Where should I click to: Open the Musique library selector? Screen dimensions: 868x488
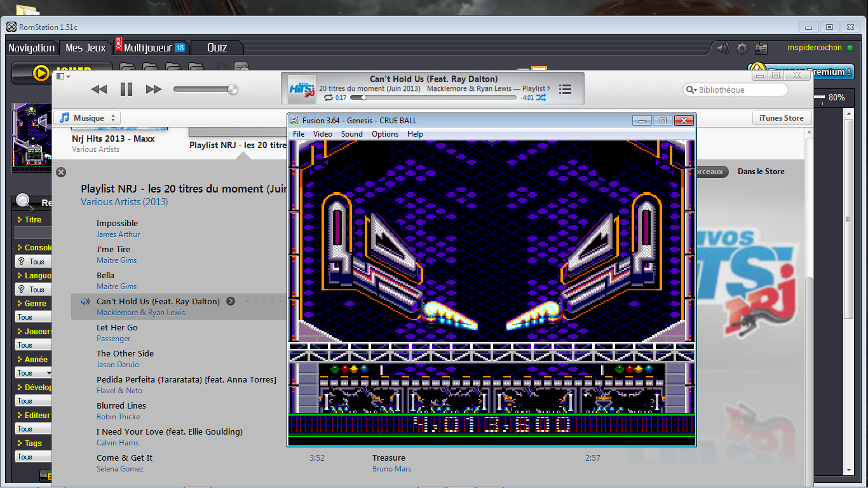pyautogui.click(x=87, y=118)
